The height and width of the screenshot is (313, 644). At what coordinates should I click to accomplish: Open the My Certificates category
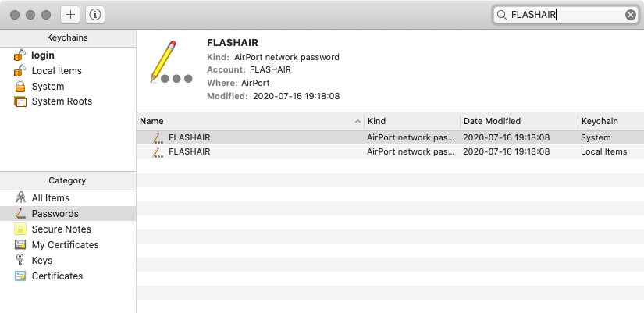pyautogui.click(x=65, y=245)
